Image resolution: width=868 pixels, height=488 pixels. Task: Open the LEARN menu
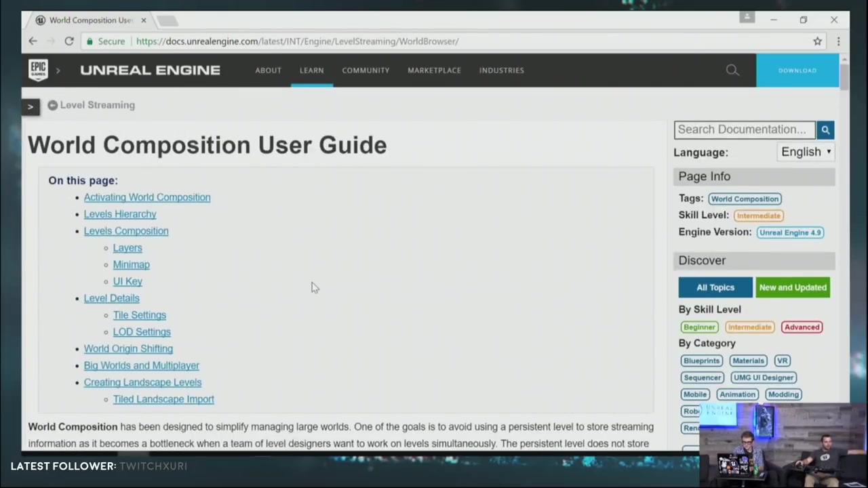pyautogui.click(x=312, y=70)
